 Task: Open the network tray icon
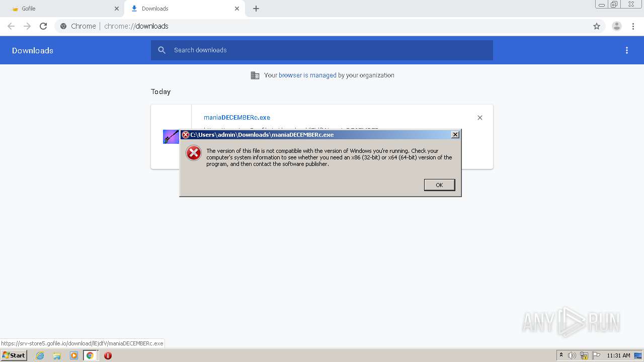[584, 355]
